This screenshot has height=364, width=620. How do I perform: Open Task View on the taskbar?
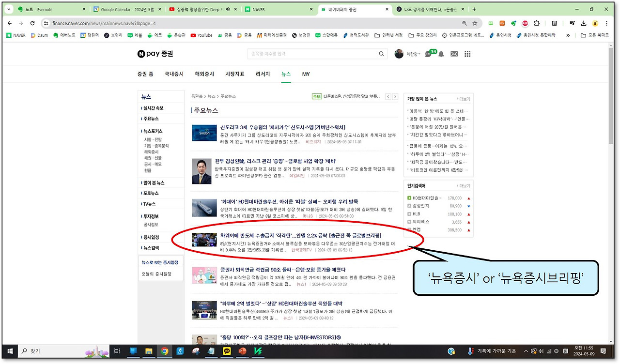coord(117,351)
